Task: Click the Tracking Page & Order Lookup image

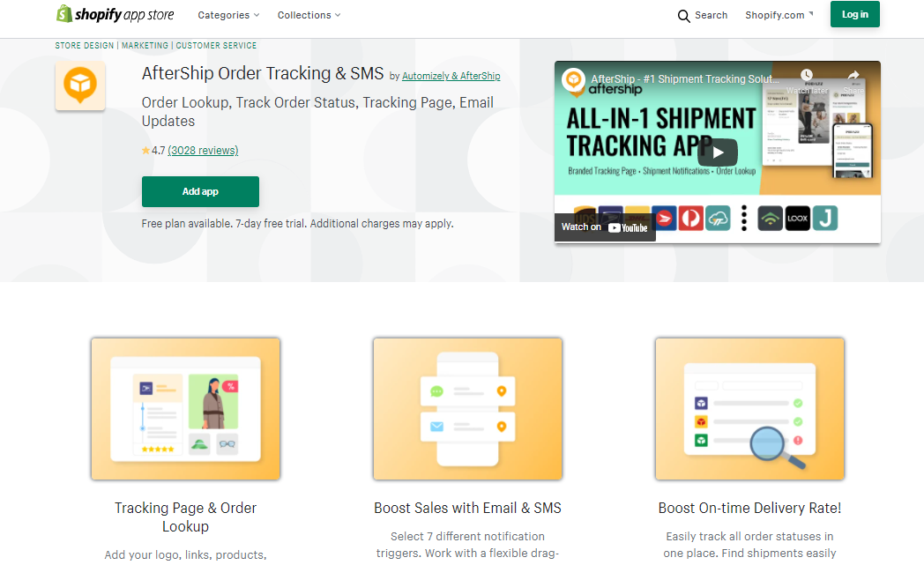Action: (x=186, y=409)
